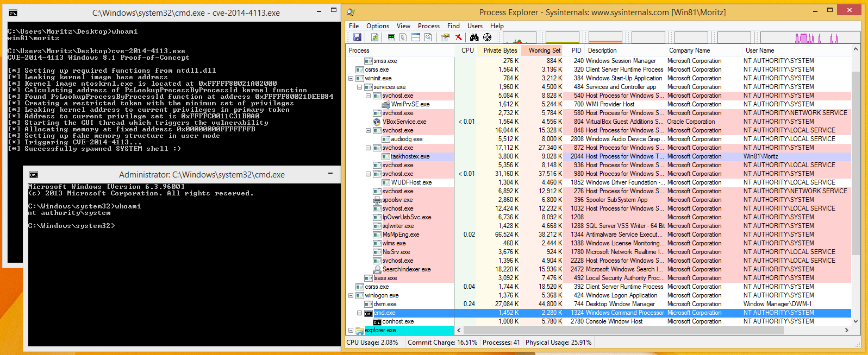Open System Information via the graph monitor icon
The width and height of the screenshot is (868, 355).
pos(391,37)
